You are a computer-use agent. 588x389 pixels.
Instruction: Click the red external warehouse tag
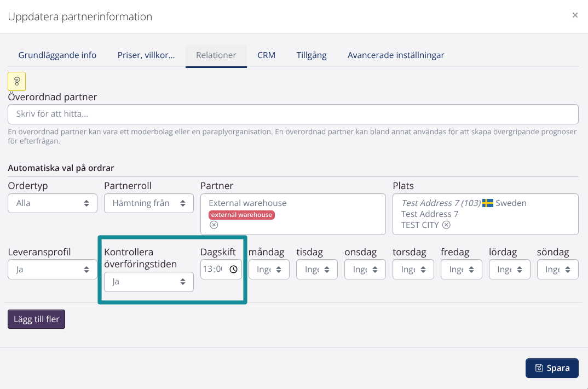(241, 215)
